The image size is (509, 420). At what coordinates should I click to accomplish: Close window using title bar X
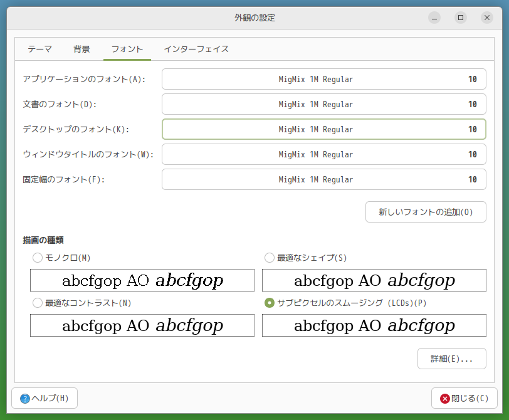[x=487, y=18]
